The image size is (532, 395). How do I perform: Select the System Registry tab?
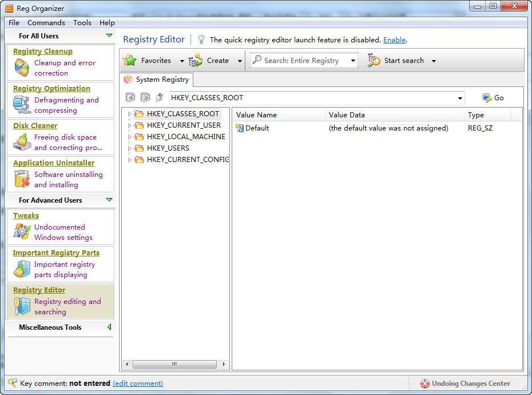157,80
